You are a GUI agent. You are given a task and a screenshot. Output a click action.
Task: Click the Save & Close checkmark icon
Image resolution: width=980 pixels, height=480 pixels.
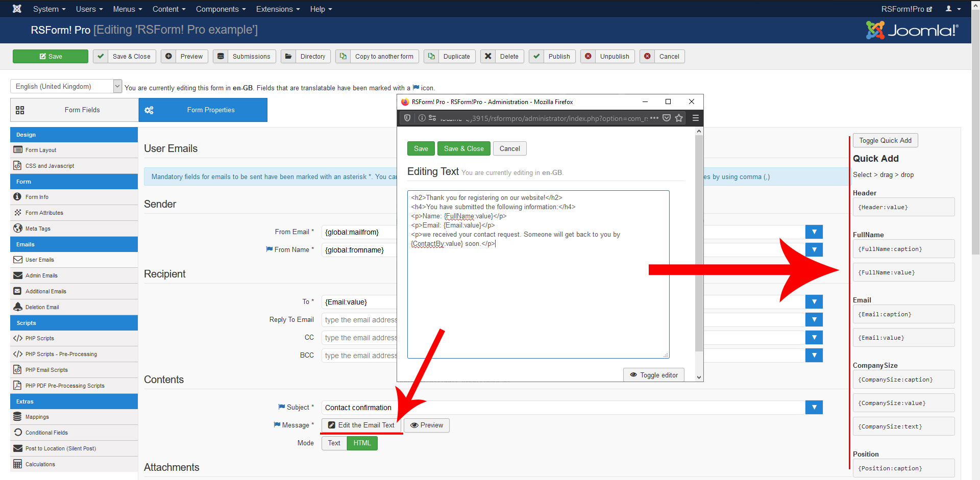pyautogui.click(x=101, y=56)
